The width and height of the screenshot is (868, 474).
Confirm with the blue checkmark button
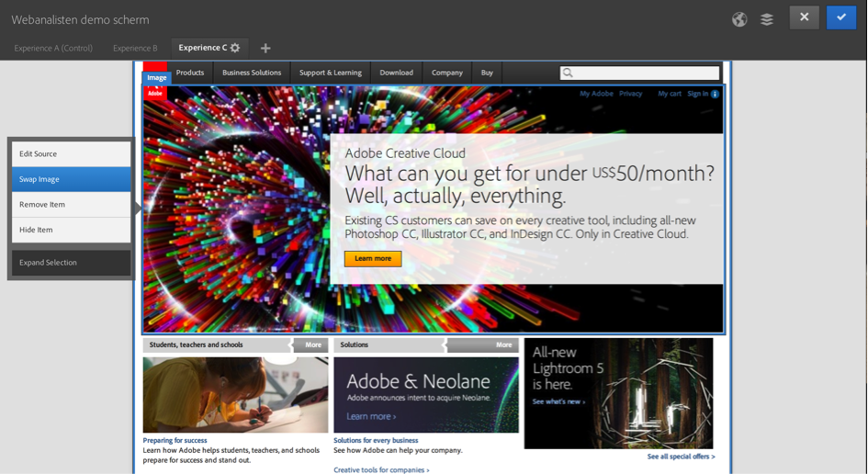[x=840, y=17]
